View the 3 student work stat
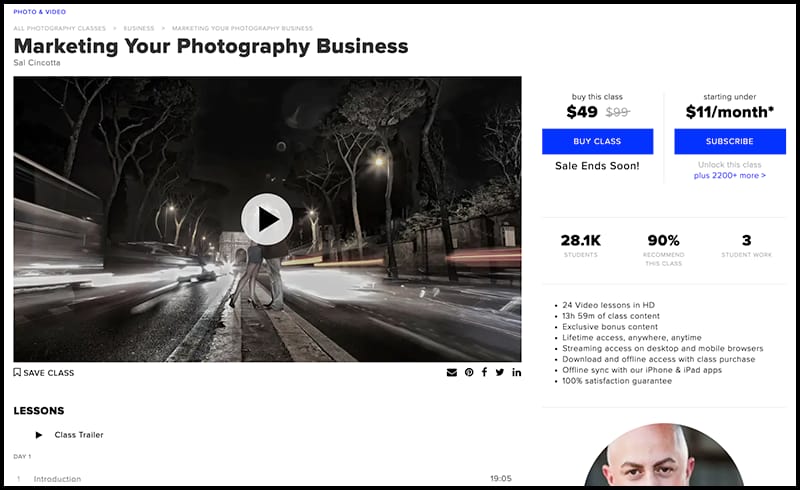The image size is (800, 490). (746, 245)
